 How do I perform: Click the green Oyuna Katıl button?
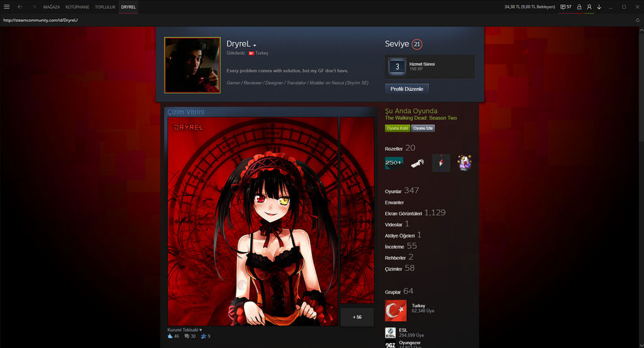coord(397,128)
